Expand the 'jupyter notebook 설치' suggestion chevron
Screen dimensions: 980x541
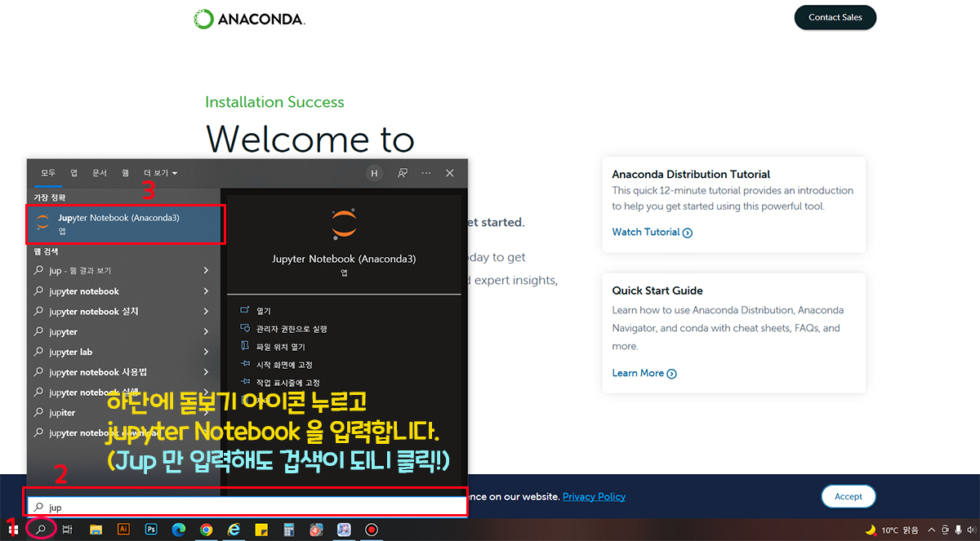(x=206, y=312)
